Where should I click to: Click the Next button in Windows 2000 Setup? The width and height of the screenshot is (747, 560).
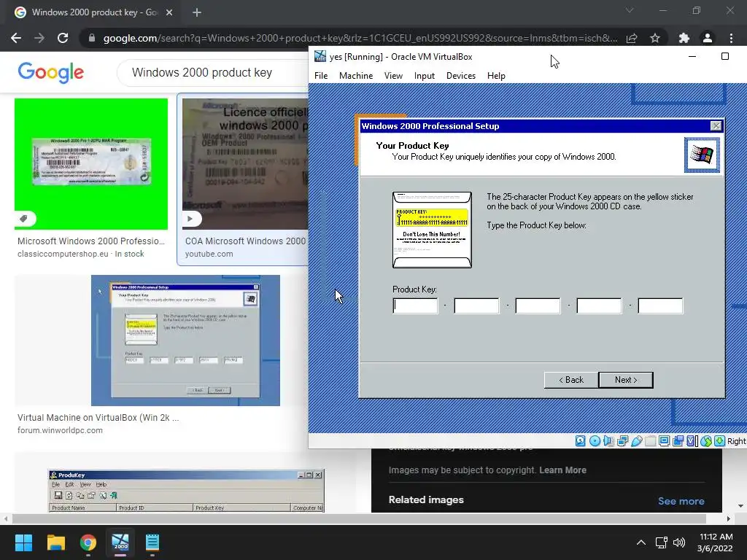[625, 379]
